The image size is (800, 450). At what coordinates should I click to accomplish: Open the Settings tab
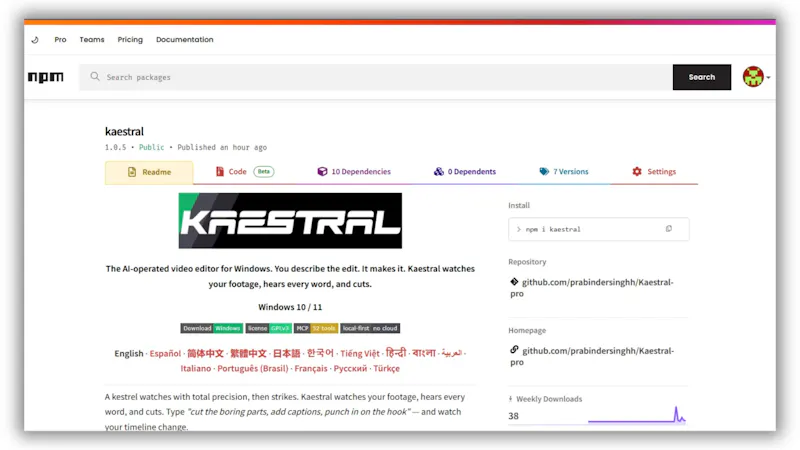654,172
